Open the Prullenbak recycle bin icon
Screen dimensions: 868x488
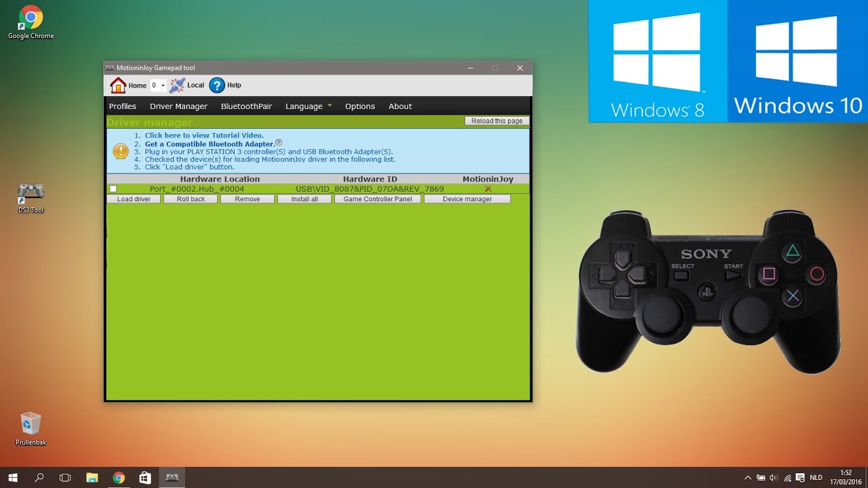[x=31, y=428]
